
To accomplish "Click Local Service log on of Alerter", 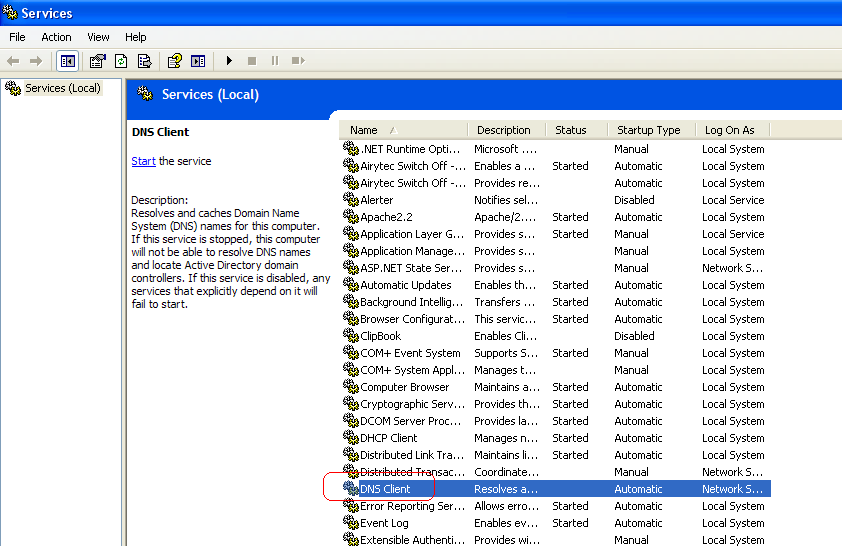I will [x=733, y=200].
